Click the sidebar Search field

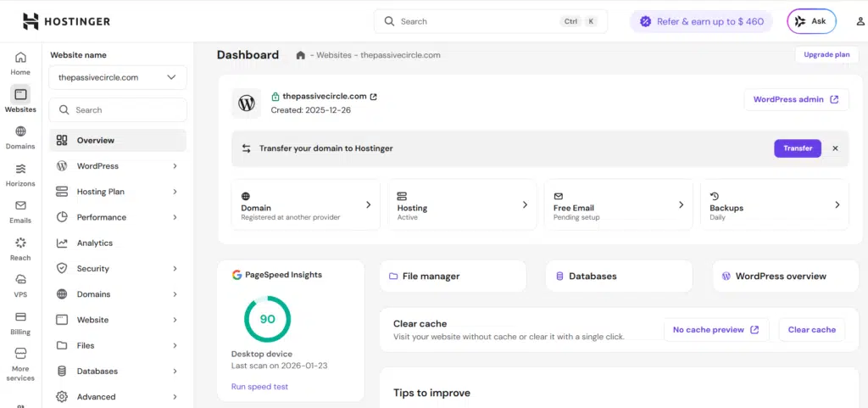point(118,110)
